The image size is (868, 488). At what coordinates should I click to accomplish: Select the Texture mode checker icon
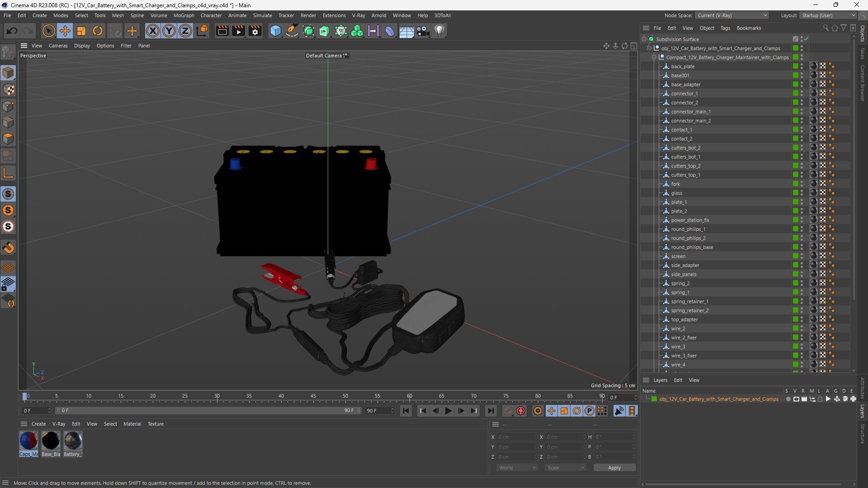coord(8,89)
